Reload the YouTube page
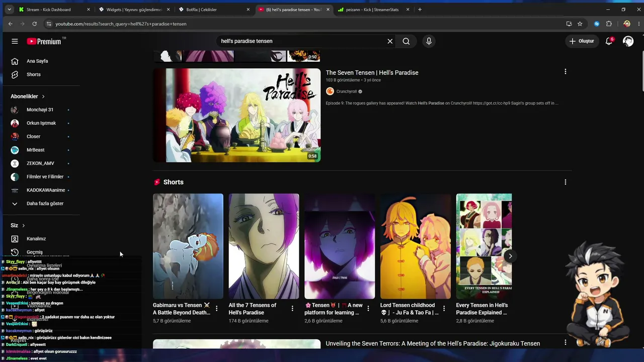Screen dimensions: 644x362 pyautogui.click(x=34, y=24)
